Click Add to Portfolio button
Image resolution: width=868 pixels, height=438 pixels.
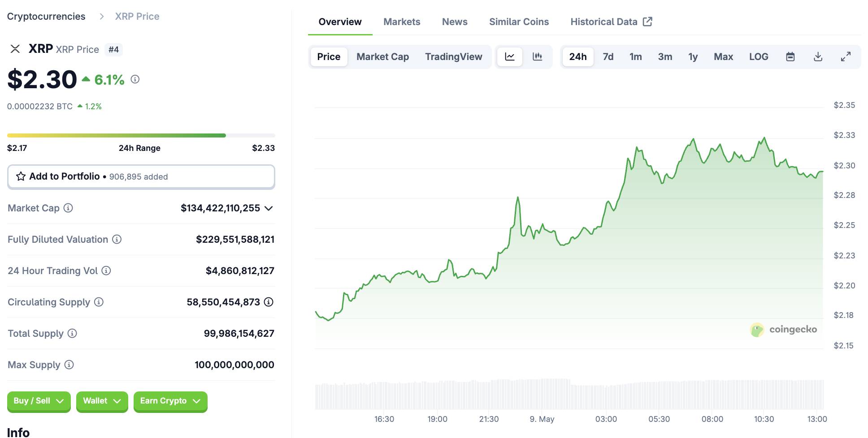point(141,176)
